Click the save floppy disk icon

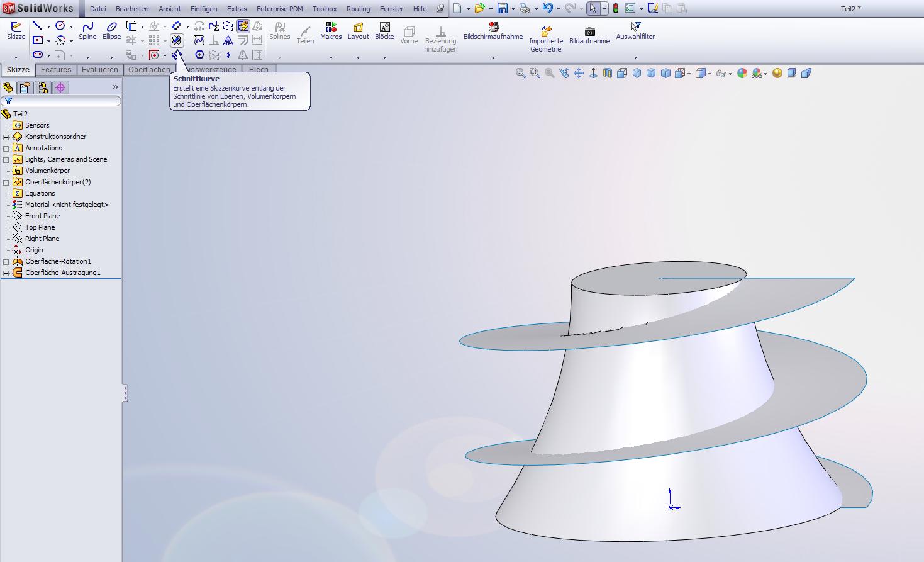pyautogui.click(x=502, y=8)
